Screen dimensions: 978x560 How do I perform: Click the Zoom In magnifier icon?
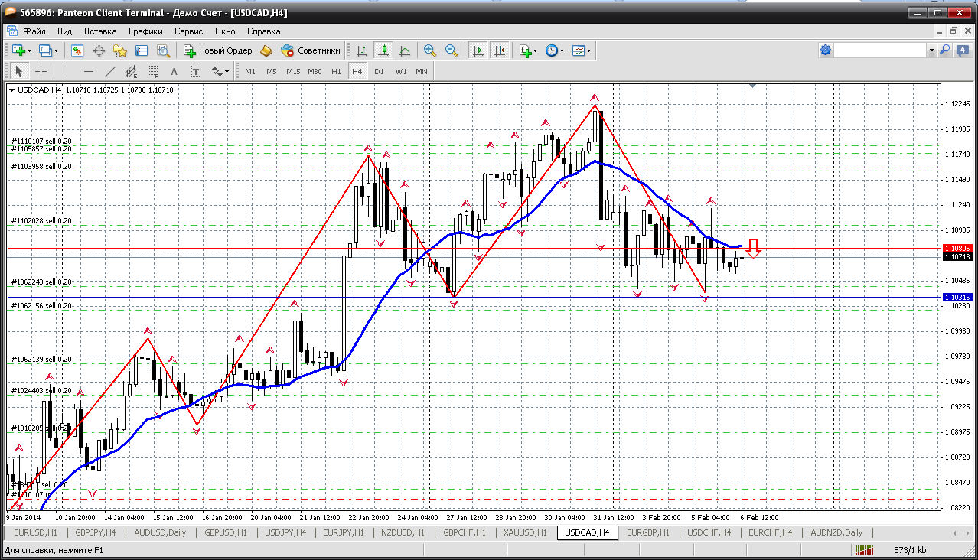click(x=430, y=50)
